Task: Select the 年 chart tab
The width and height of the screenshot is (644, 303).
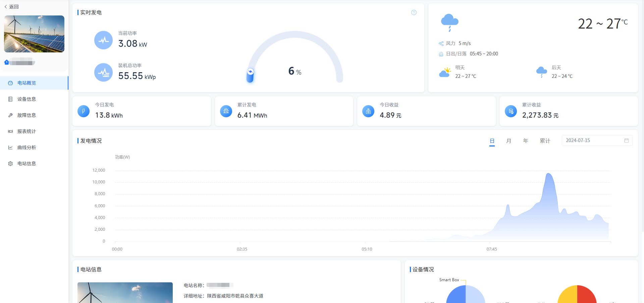Action: point(525,141)
